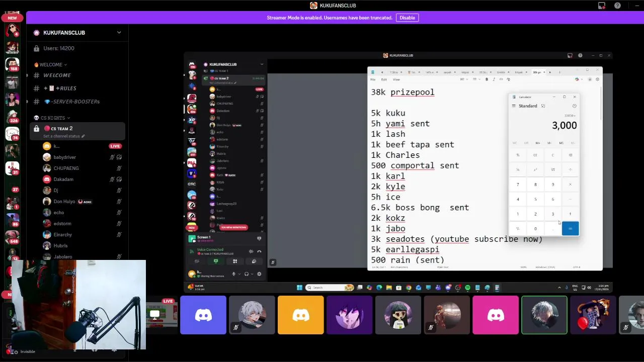Toggle bold formatting in streamed Notepad toolbar
This screenshot has width=644, height=362.
click(x=487, y=79)
